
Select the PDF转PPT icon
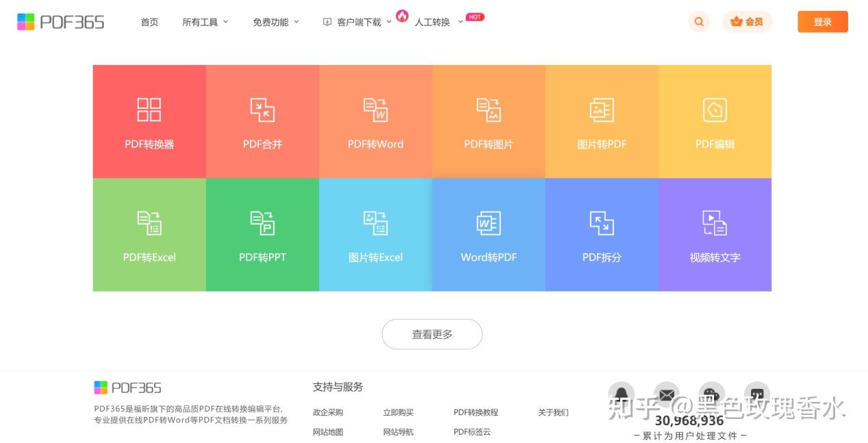pyautogui.click(x=262, y=223)
